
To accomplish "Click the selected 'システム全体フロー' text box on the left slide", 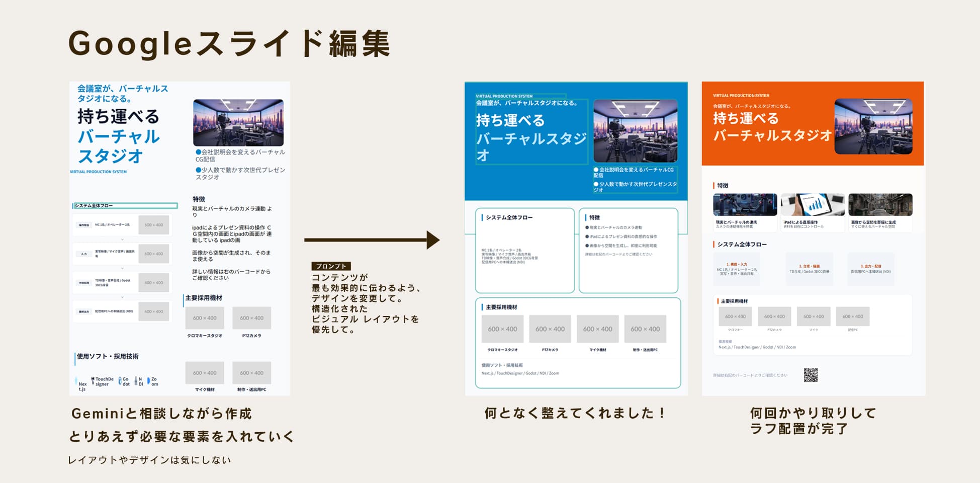I will (125, 205).
